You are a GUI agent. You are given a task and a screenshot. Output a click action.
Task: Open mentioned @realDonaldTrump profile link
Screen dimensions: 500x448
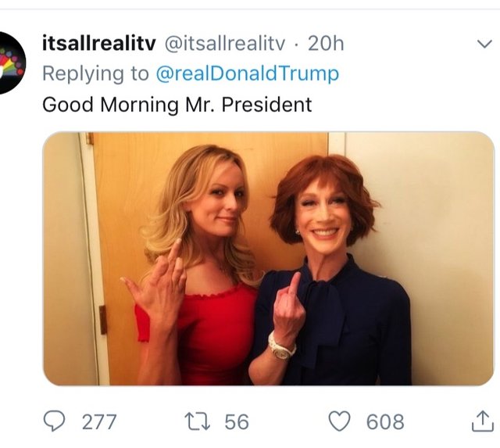click(247, 73)
